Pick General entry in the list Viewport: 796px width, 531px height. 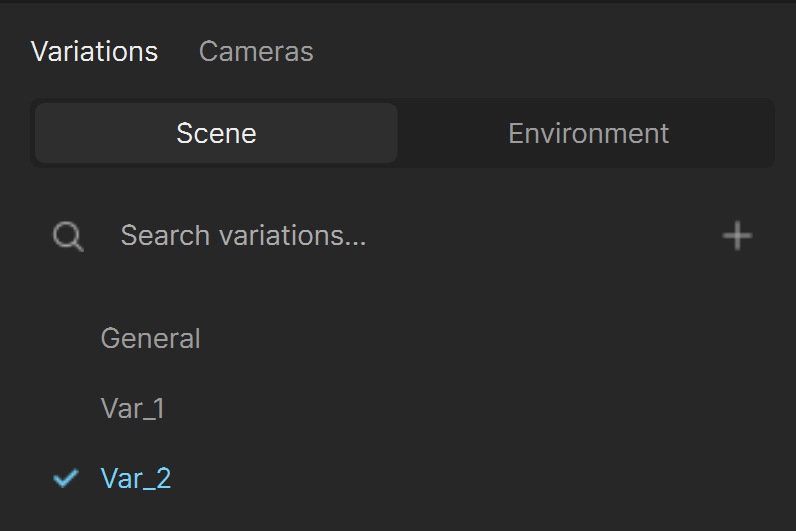(x=150, y=339)
